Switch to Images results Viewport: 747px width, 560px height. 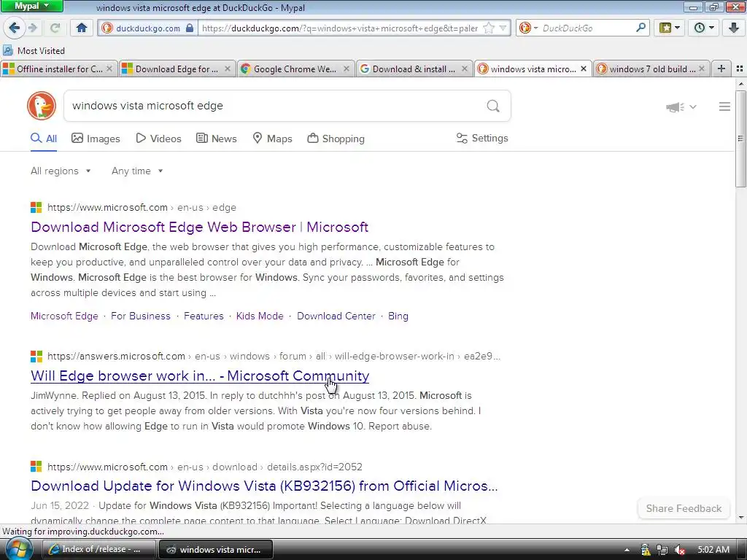(96, 139)
